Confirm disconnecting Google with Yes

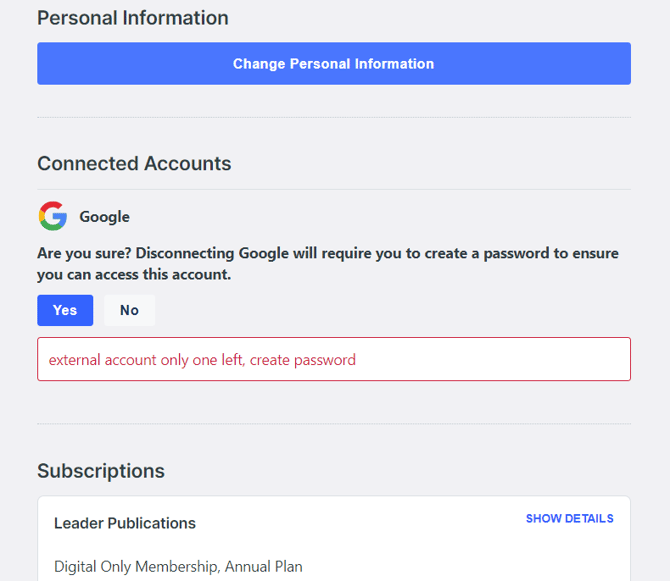point(65,310)
